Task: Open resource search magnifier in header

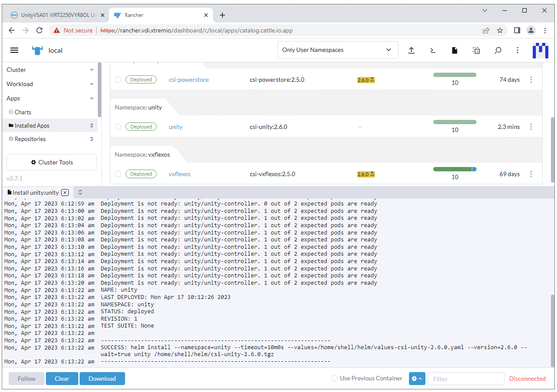Action: click(498, 50)
